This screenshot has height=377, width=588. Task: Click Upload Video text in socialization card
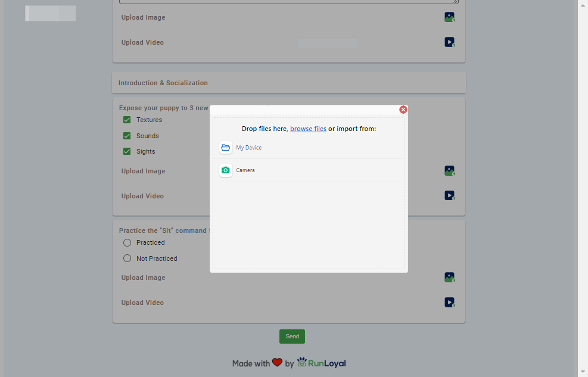point(142,196)
